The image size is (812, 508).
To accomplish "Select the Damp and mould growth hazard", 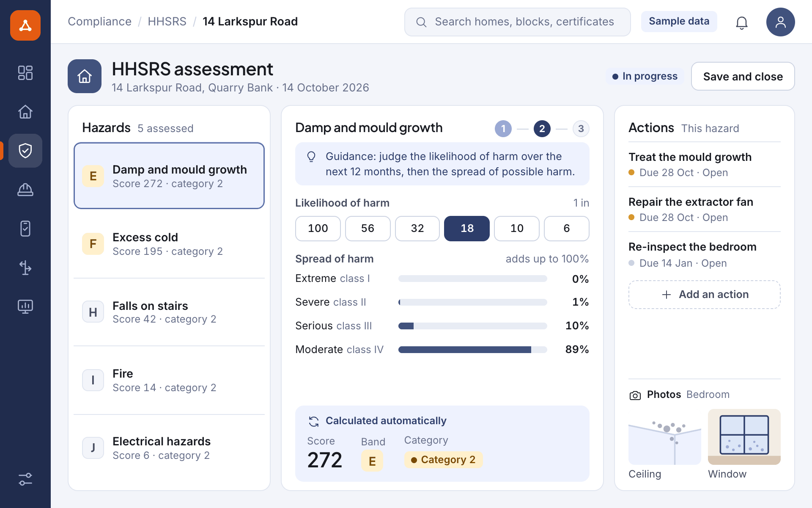I will [x=169, y=176].
